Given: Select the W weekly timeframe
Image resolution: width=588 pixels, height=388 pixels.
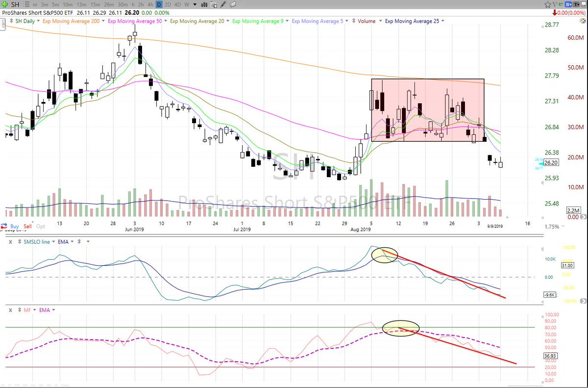Looking at the screenshot, I should (x=187, y=4).
